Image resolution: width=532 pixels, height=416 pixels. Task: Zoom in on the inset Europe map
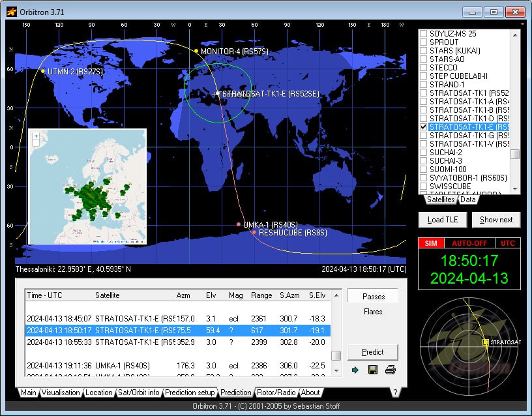(36, 136)
